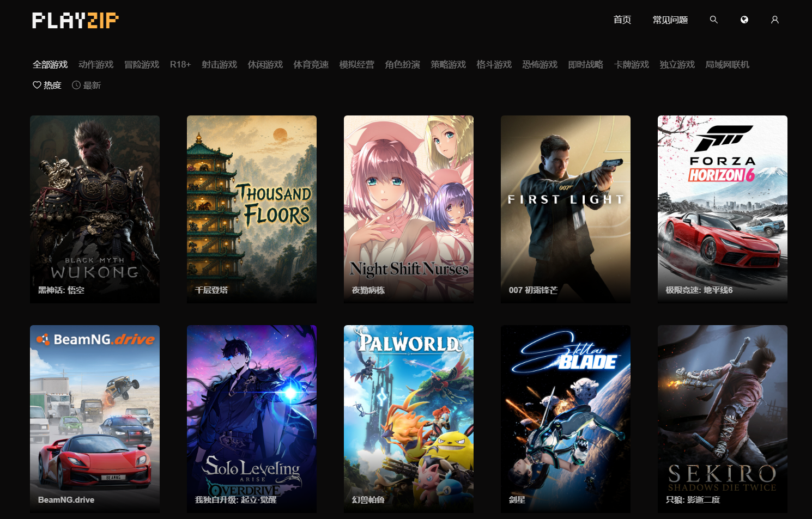Image resolution: width=812 pixels, height=519 pixels.
Task: Select the 恐怖游戏 category tab
Action: 540,64
